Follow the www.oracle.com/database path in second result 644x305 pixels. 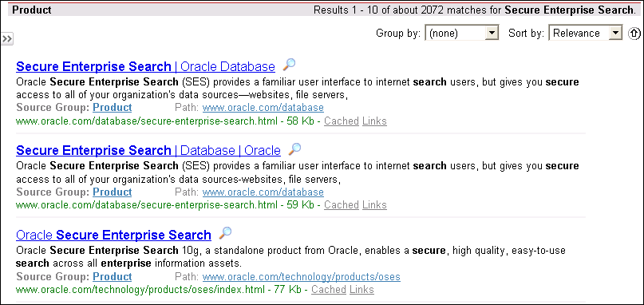pyautogui.click(x=263, y=192)
